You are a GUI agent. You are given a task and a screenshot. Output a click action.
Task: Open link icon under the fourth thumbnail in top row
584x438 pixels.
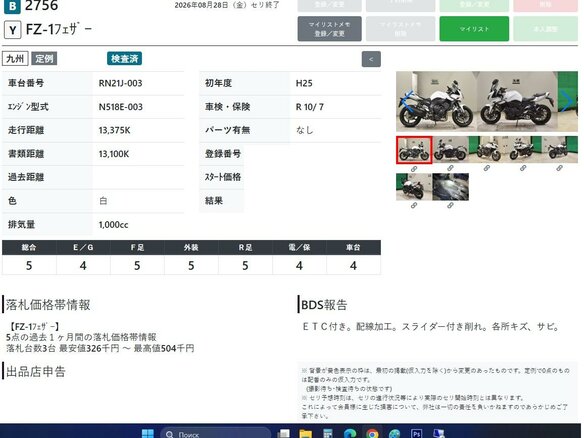pyautogui.click(x=523, y=168)
